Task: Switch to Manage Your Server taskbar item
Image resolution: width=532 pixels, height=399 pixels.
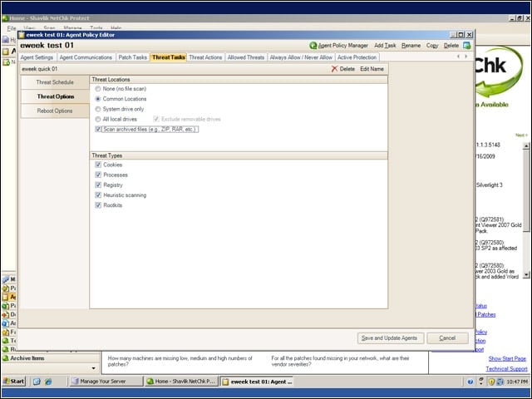Action: (x=106, y=382)
